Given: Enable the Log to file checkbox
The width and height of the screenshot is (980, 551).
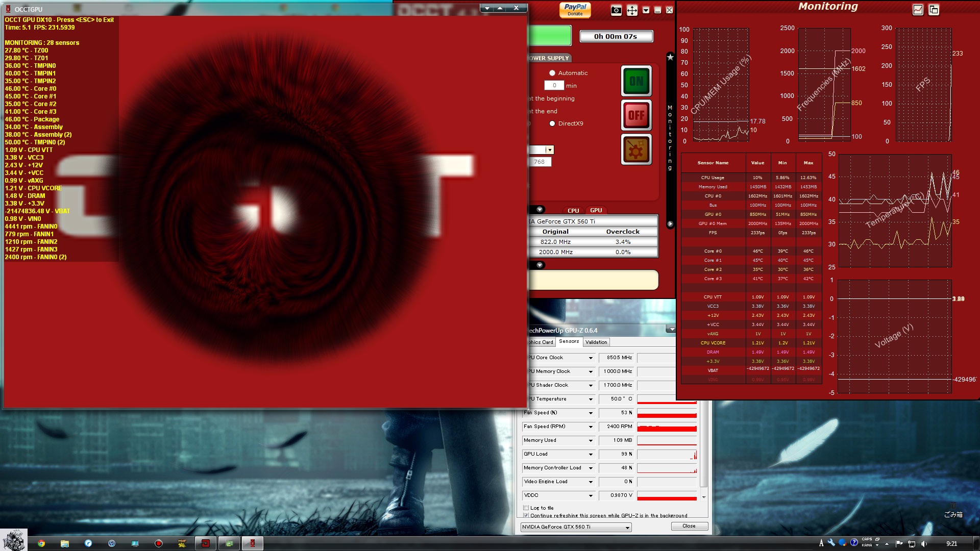Looking at the screenshot, I should [526, 508].
